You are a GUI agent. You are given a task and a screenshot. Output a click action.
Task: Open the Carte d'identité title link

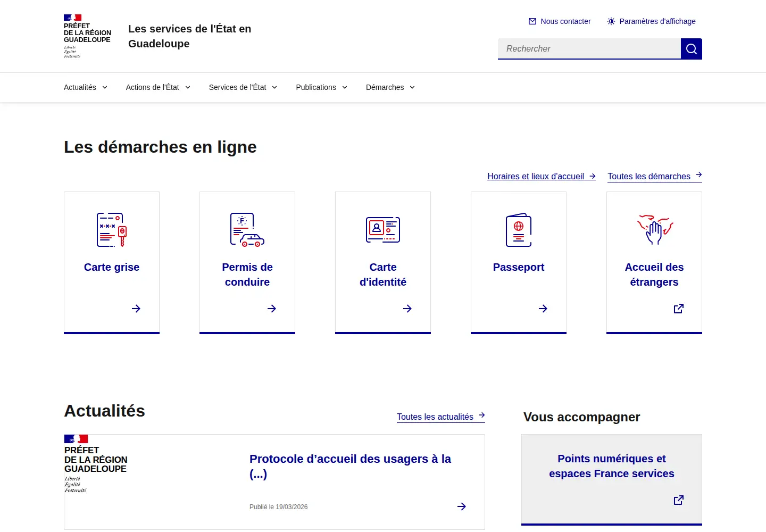click(383, 275)
